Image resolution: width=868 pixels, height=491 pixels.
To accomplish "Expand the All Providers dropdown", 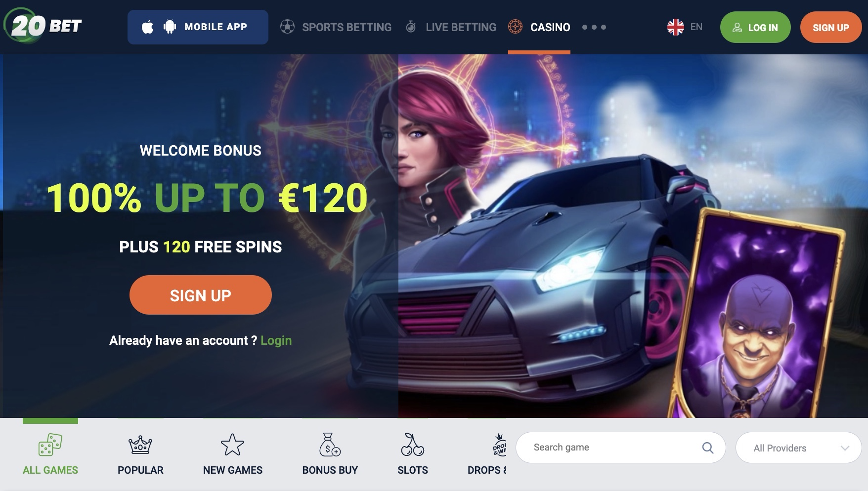I will pyautogui.click(x=799, y=448).
